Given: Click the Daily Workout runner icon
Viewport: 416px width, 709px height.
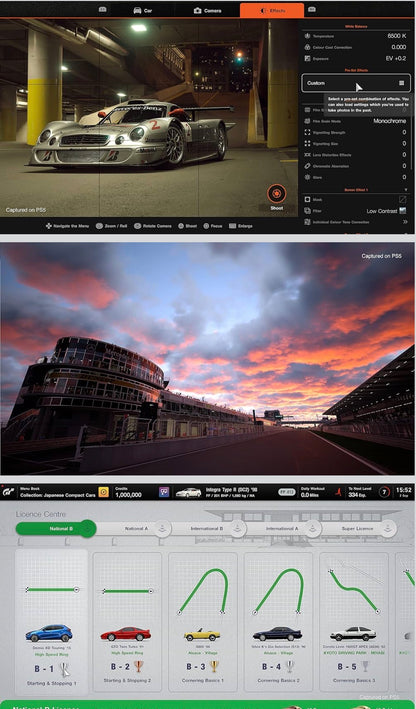Looking at the screenshot, I should tap(338, 492).
